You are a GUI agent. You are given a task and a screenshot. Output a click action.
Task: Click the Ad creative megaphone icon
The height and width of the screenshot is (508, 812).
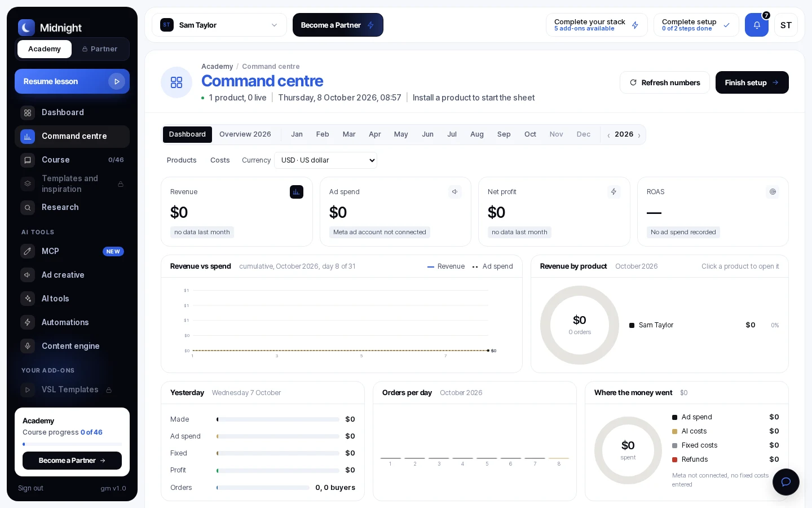coord(28,275)
